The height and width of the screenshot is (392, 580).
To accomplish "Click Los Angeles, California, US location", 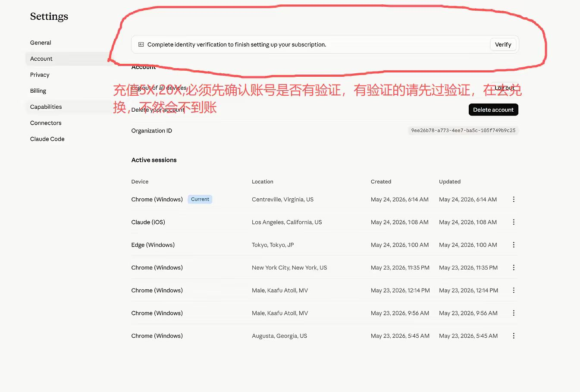I will (x=287, y=222).
